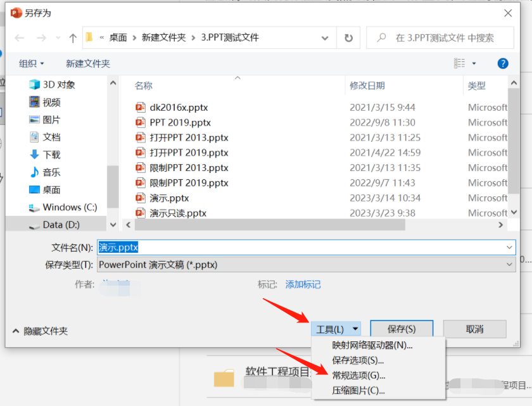Click the PPT 2019.pptx file icon
The image size is (532, 406).
[x=140, y=122]
